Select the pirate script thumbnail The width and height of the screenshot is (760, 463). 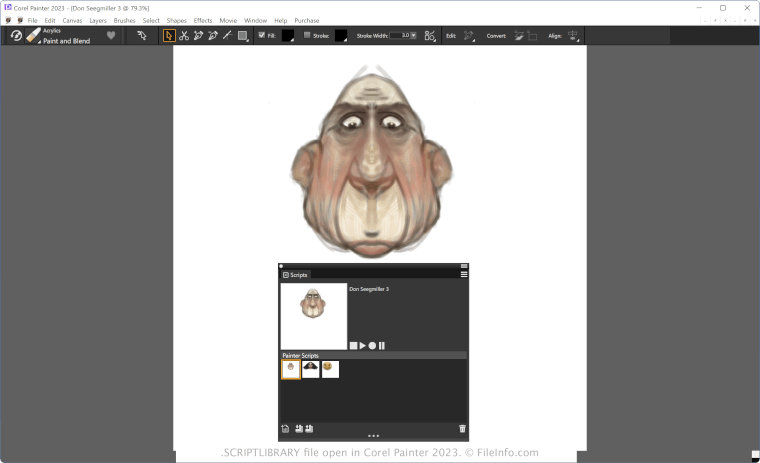tap(310, 369)
